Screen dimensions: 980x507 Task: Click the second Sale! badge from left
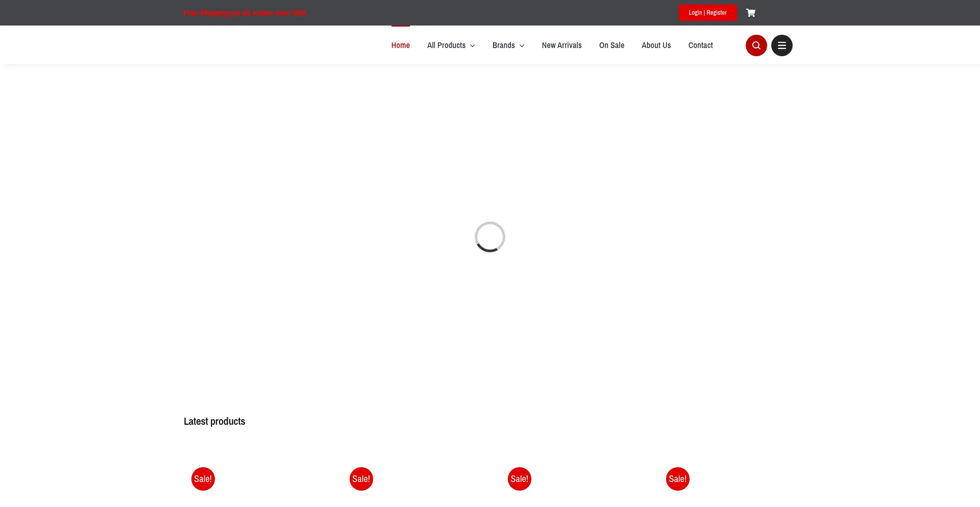(361, 479)
